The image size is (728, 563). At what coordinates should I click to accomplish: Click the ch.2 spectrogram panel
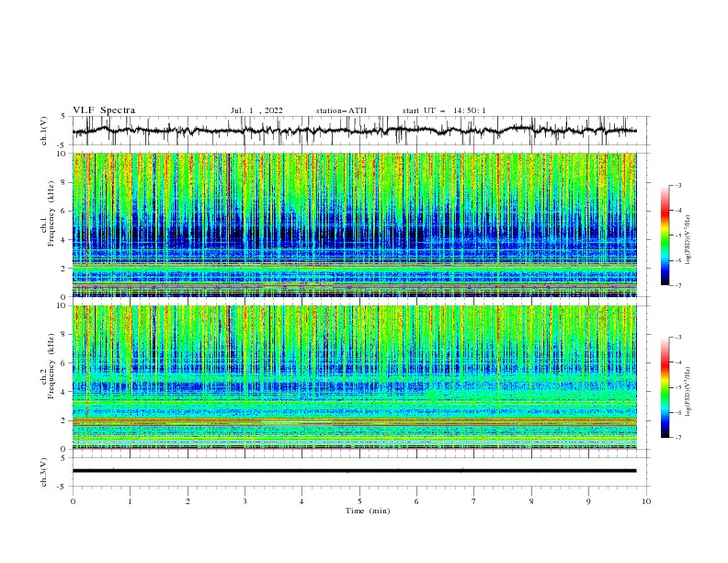click(354, 377)
